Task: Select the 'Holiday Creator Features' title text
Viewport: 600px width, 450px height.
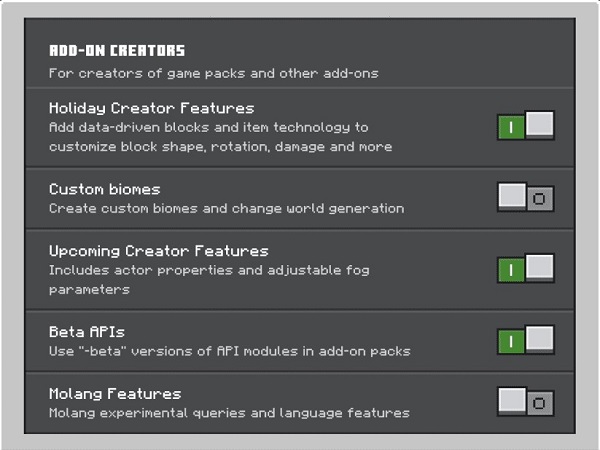Action: click(x=152, y=108)
